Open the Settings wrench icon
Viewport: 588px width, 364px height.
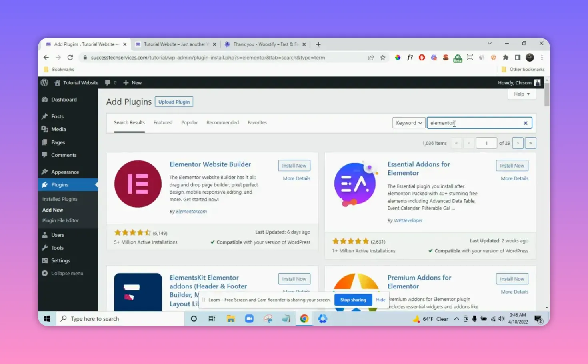[45, 260]
